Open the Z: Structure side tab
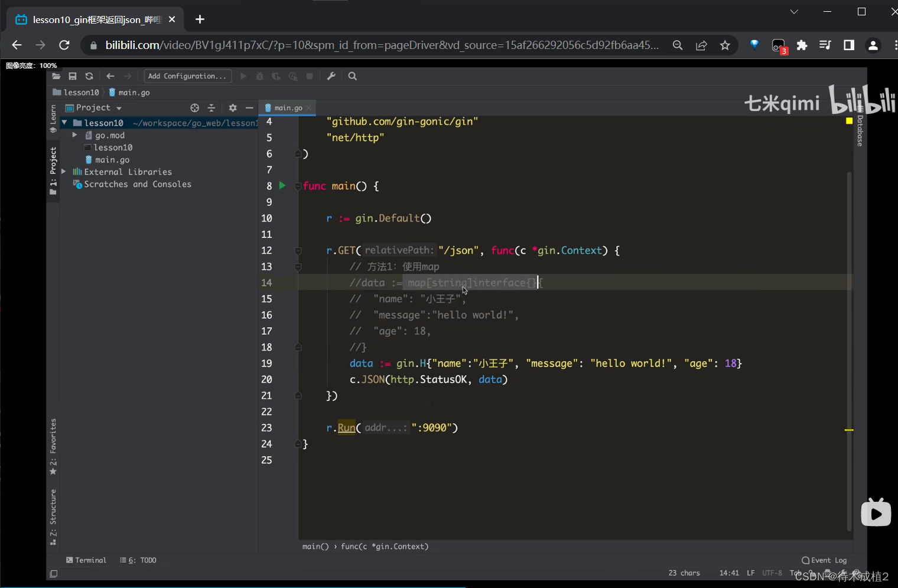This screenshot has height=588, width=898. (x=53, y=517)
